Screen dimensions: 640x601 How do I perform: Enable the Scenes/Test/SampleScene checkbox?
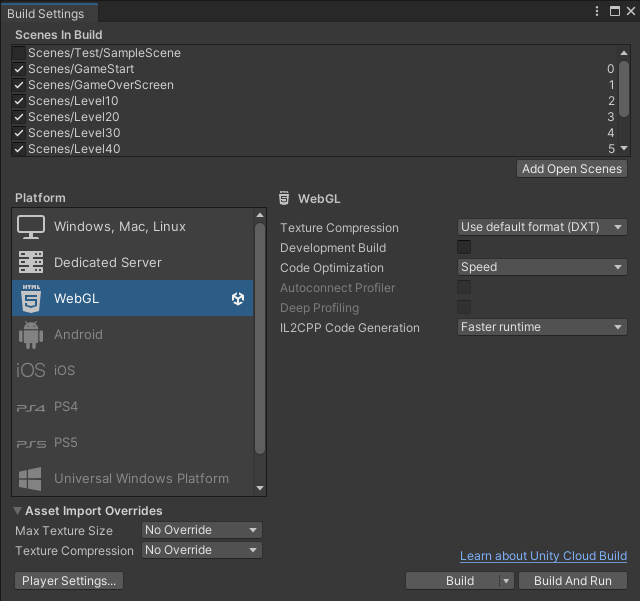pos(19,53)
